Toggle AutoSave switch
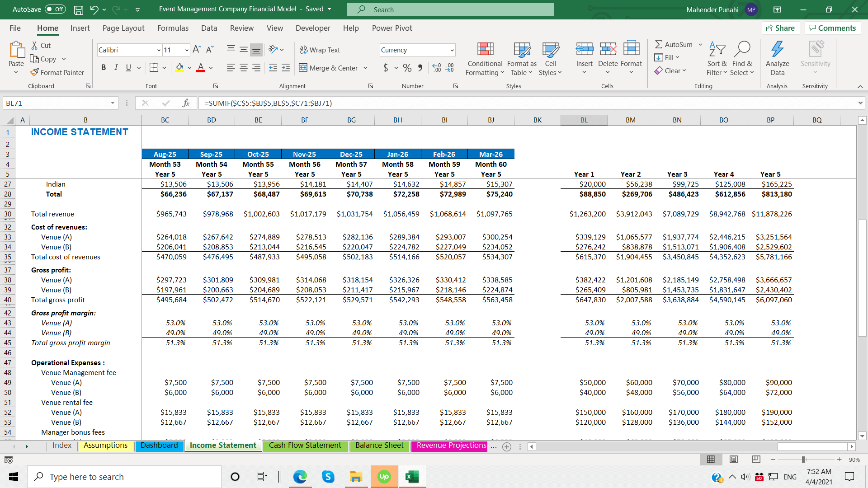Image resolution: width=868 pixels, height=488 pixels. [56, 9]
